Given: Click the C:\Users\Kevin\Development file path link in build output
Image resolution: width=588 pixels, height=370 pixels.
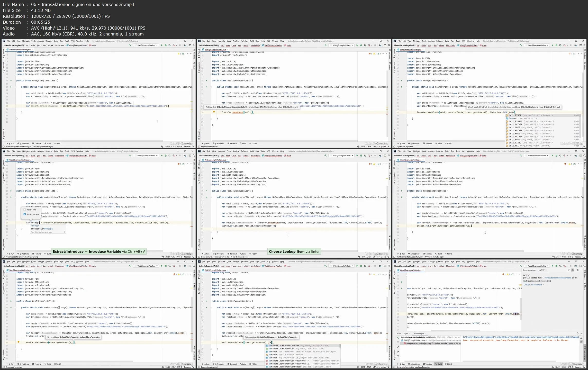Looking at the screenshot, I should pos(521,337).
